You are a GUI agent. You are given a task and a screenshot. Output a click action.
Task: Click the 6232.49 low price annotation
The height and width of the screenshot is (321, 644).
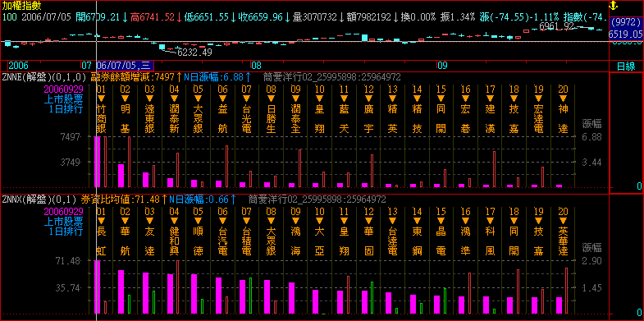click(194, 53)
